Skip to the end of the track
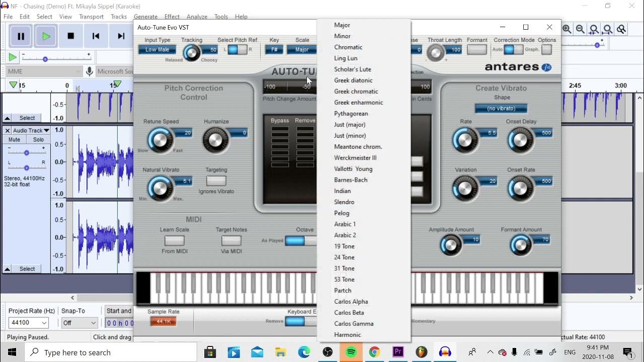644x362 pixels. (121, 36)
